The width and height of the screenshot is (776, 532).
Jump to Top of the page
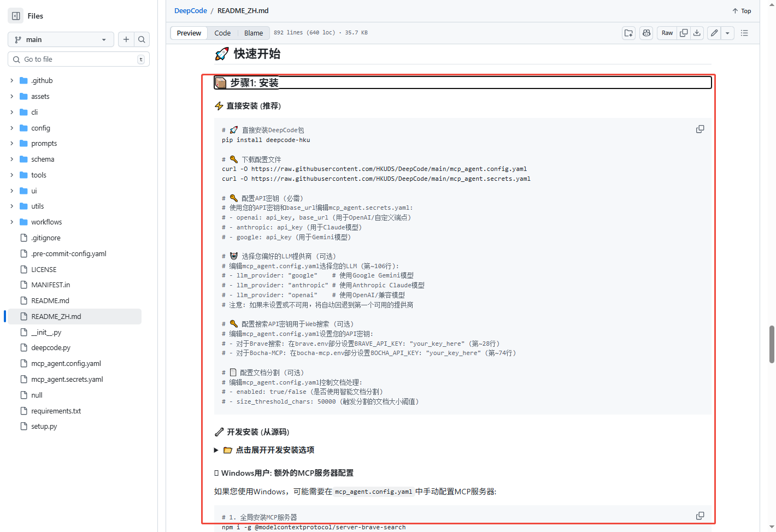742,11
